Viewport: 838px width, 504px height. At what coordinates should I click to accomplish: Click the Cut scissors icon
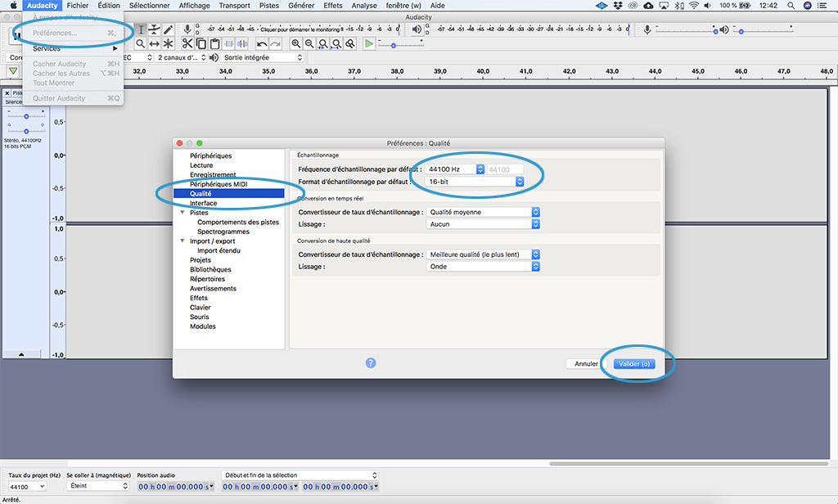(187, 44)
